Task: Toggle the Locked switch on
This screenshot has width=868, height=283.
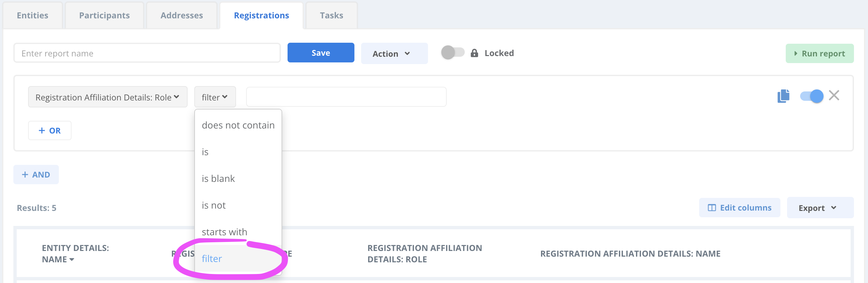Action: [x=452, y=53]
